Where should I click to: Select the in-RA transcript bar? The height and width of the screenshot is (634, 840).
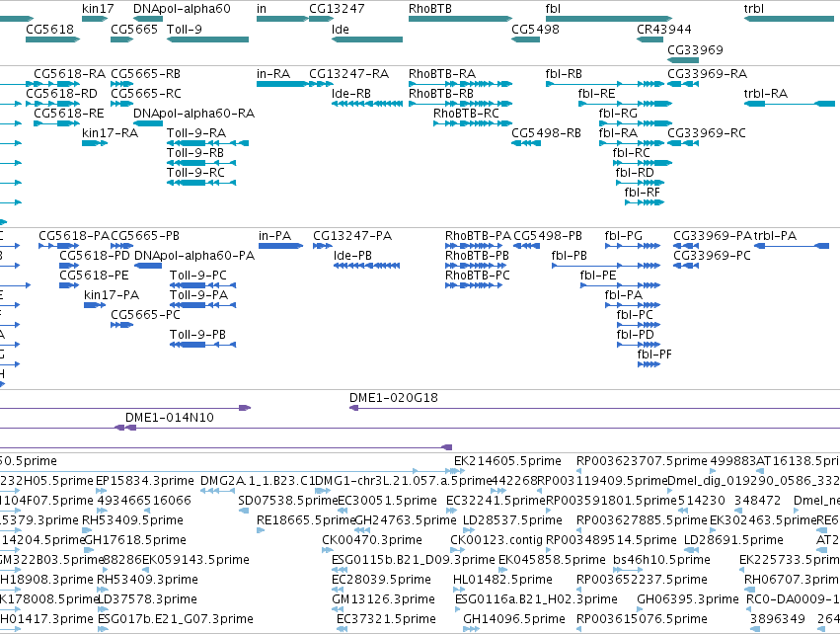[x=282, y=84]
